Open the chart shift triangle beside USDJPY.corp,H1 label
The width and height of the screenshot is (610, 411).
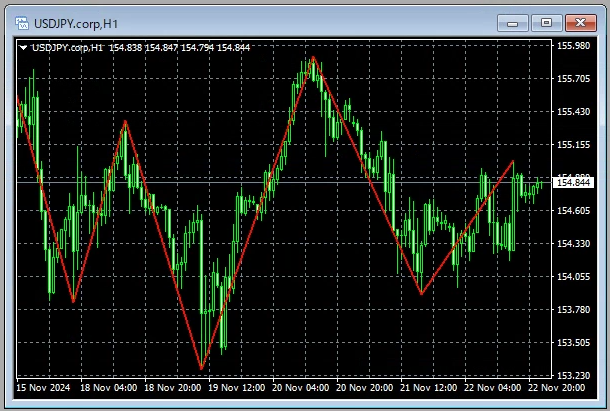24,47
